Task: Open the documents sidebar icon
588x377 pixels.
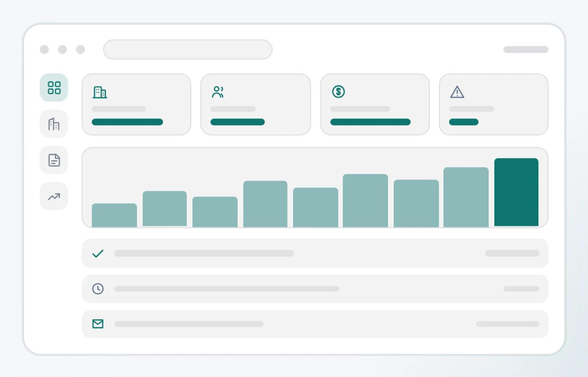Action: [x=54, y=160]
